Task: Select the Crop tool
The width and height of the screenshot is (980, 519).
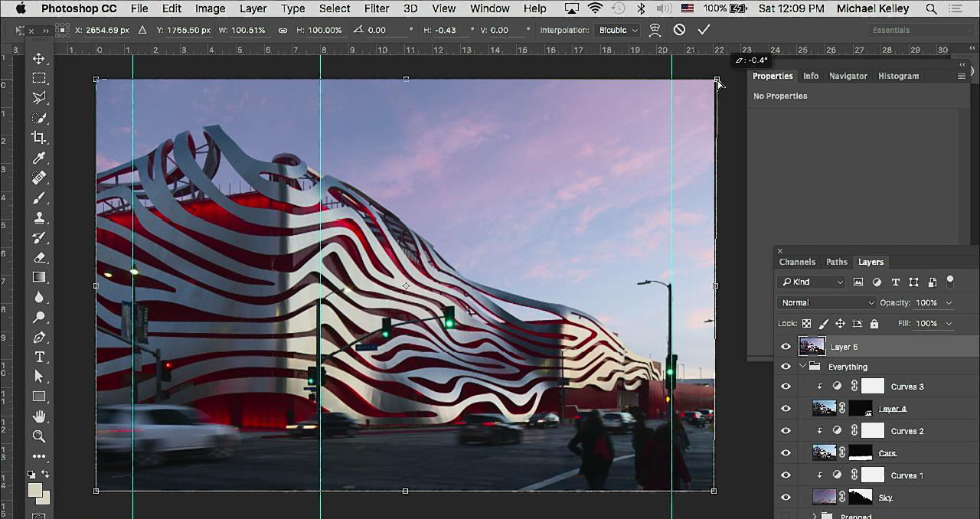Action: (x=39, y=139)
